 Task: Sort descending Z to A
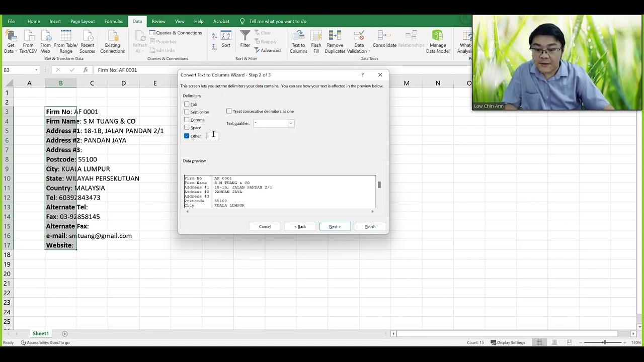214,46
